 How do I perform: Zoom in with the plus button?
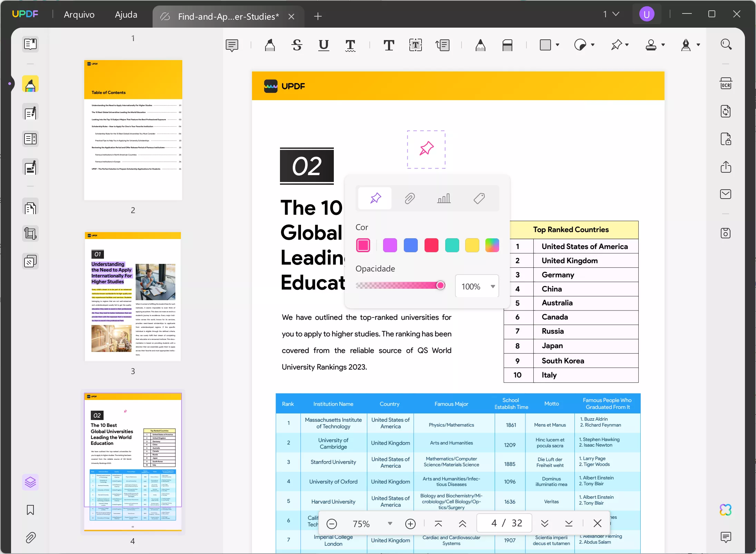click(x=410, y=524)
